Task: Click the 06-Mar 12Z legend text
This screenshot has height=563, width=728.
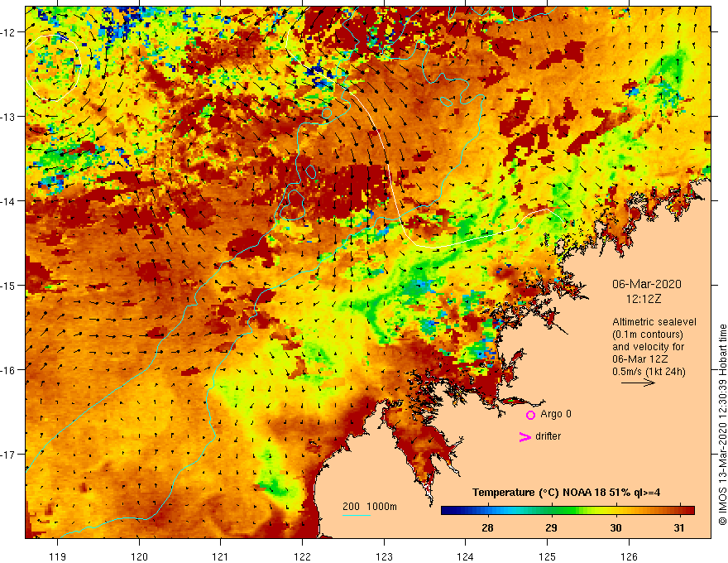Action: click(x=639, y=359)
